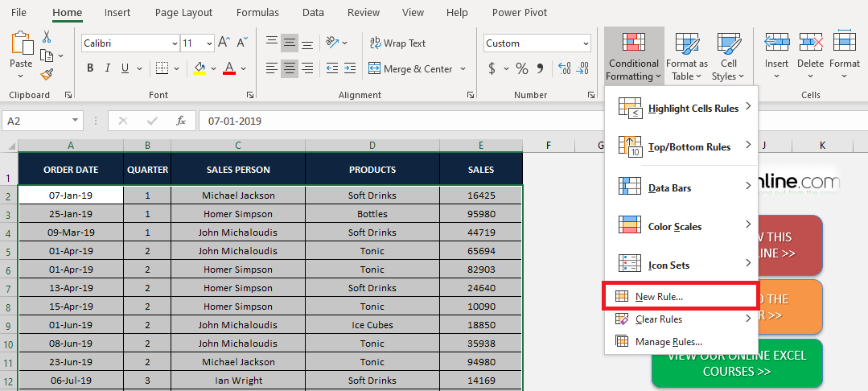Switch to the Page Layout tab
This screenshot has width=868, height=391.
click(x=183, y=12)
